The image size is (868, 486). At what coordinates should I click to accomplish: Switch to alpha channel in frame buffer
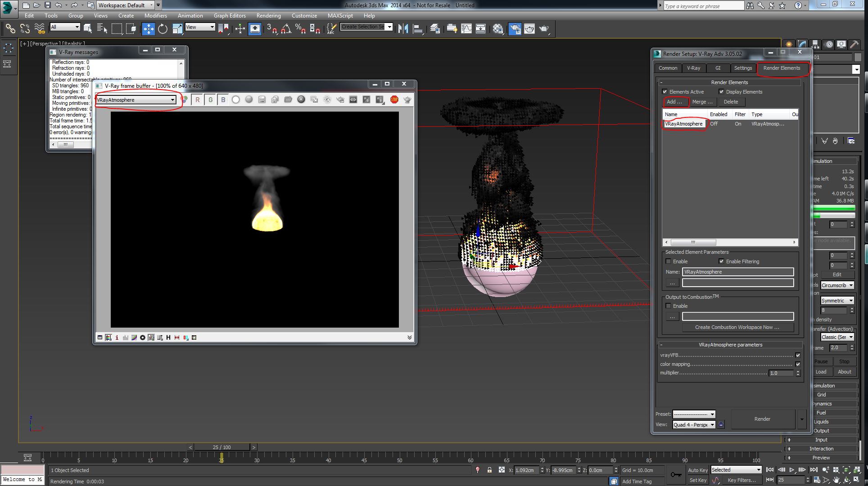[x=236, y=100]
